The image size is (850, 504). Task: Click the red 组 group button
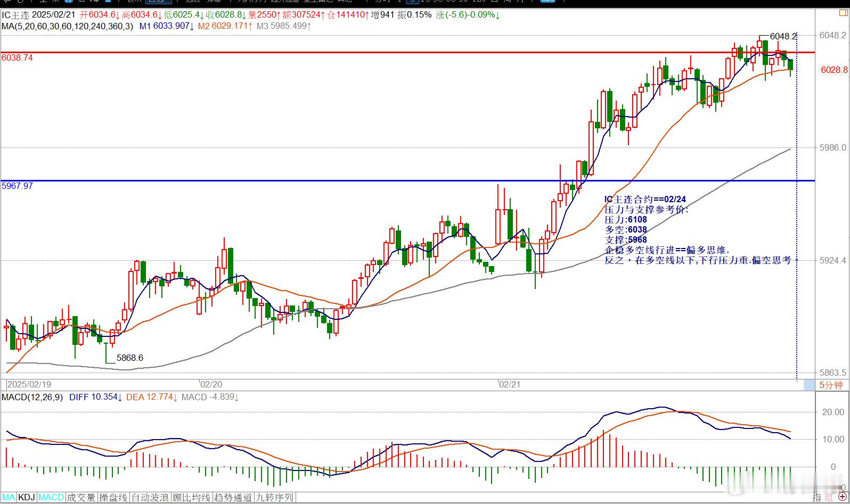click(829, 497)
